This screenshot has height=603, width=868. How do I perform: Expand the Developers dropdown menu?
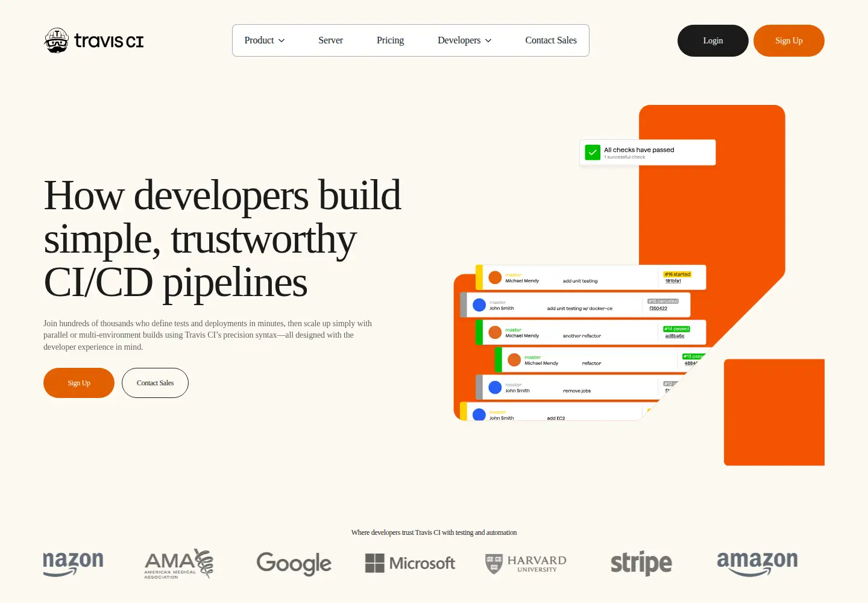pos(465,40)
